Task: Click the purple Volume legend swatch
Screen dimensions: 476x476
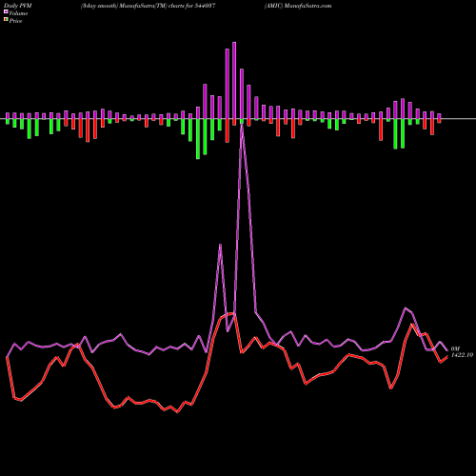Action: coord(6,11)
